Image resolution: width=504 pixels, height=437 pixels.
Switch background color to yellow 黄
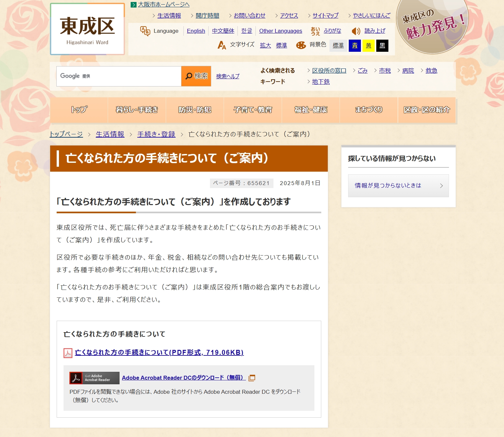pos(368,46)
